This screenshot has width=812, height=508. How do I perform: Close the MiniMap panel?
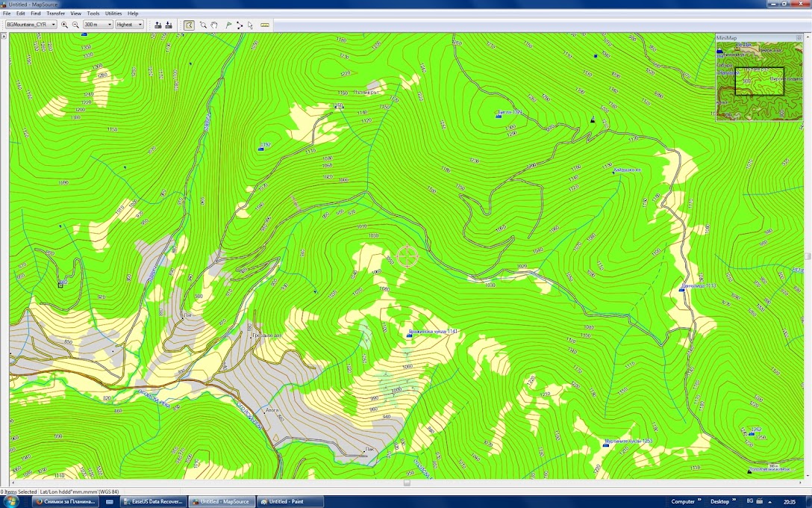(x=799, y=38)
